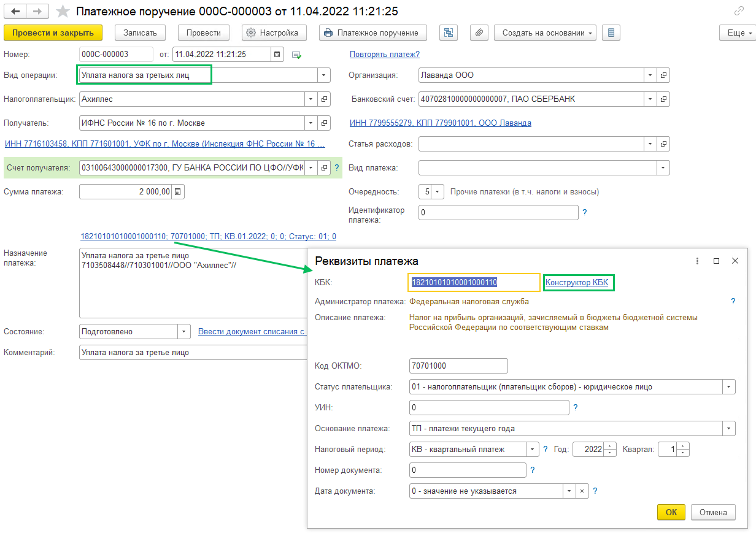Image resolution: width=756 pixels, height=533 pixels.
Task: Open Создать на основании menu
Action: 545,33
